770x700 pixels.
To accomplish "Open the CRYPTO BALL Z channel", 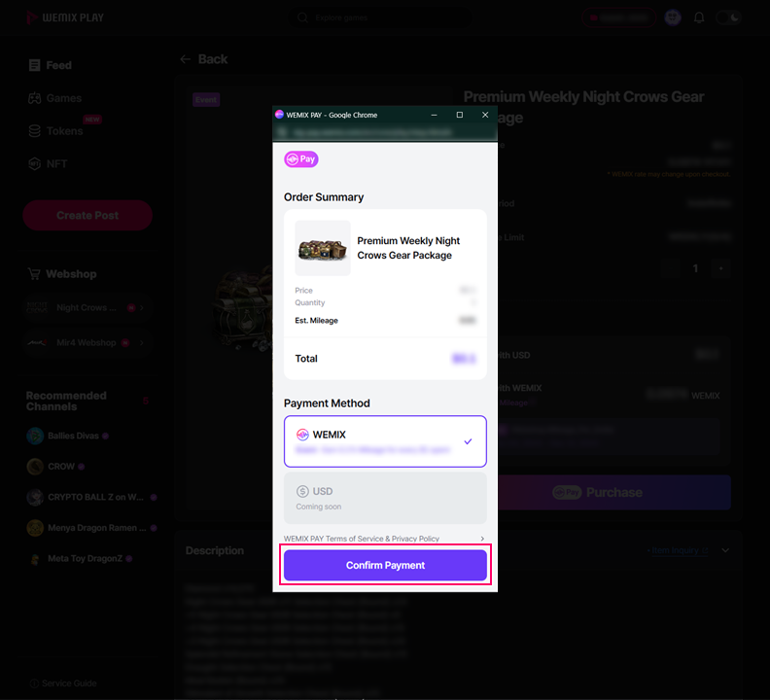I will pyautogui.click(x=91, y=497).
